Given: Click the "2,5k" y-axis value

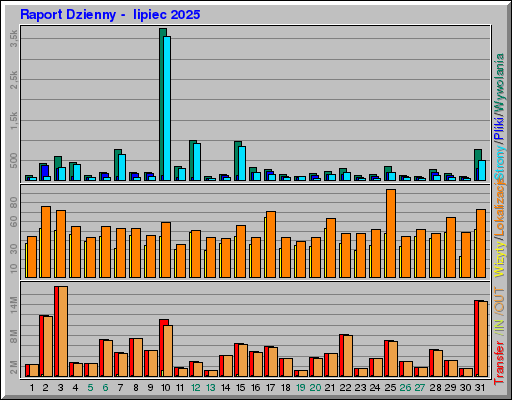Looking at the screenshot, I should [14, 80].
